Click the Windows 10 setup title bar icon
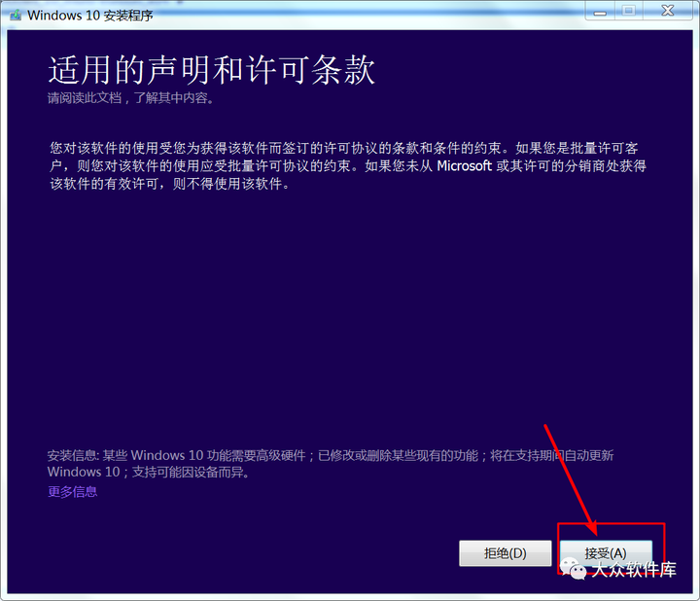The image size is (700, 601). pyautogui.click(x=16, y=15)
